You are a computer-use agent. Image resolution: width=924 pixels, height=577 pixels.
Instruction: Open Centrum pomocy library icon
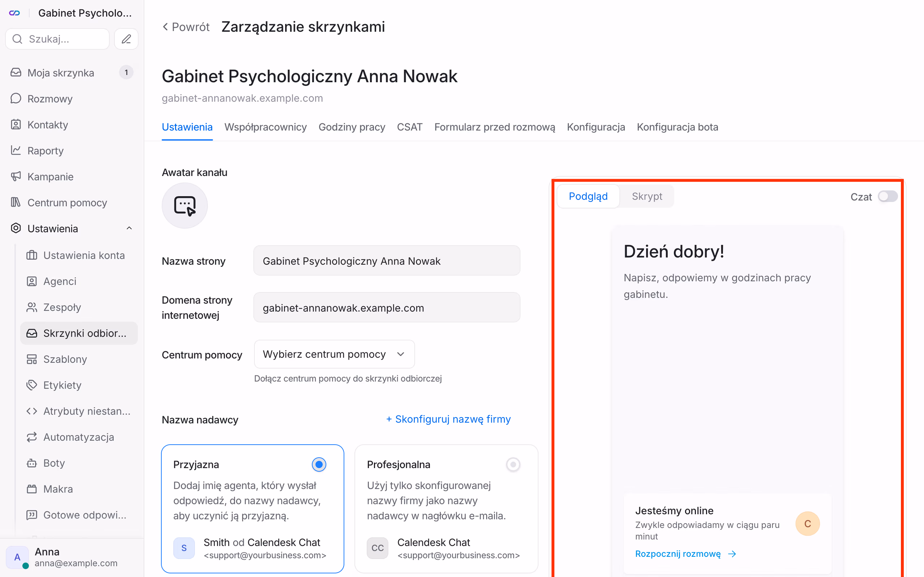click(16, 202)
